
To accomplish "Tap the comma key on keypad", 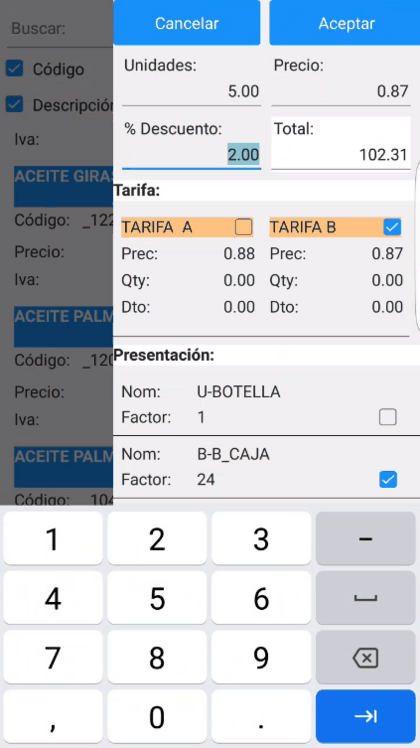I will coord(52,717).
